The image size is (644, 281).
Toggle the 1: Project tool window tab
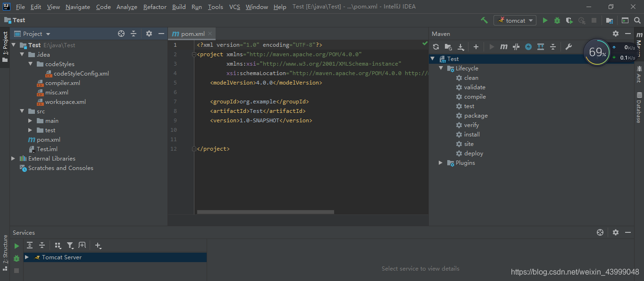(x=5, y=47)
